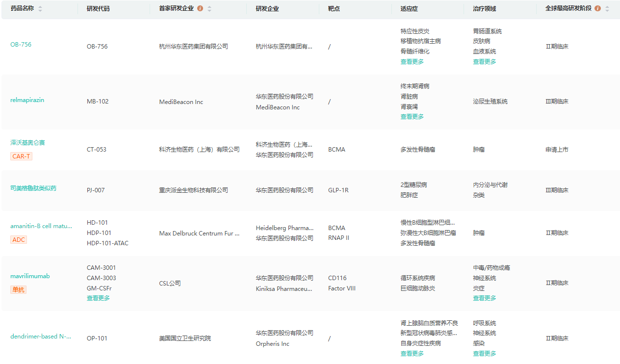
Task: Click 科济生物医药（上海）有限公司 originator cell
Action: (200, 150)
